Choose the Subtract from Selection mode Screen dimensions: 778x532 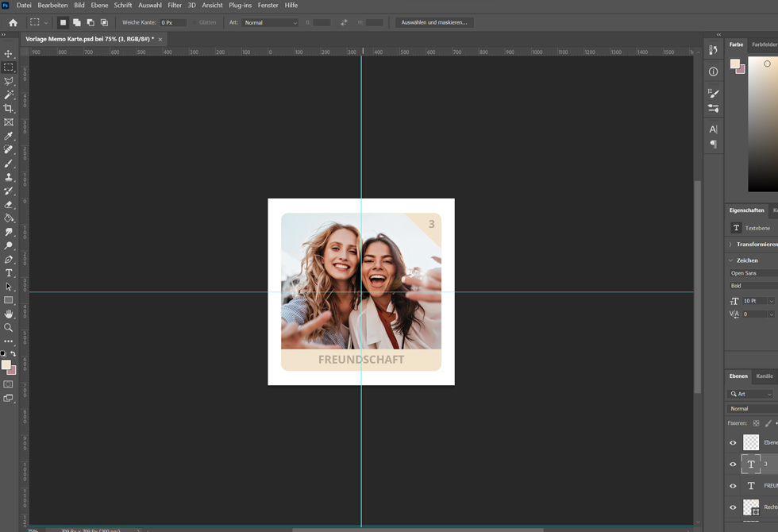coord(91,23)
